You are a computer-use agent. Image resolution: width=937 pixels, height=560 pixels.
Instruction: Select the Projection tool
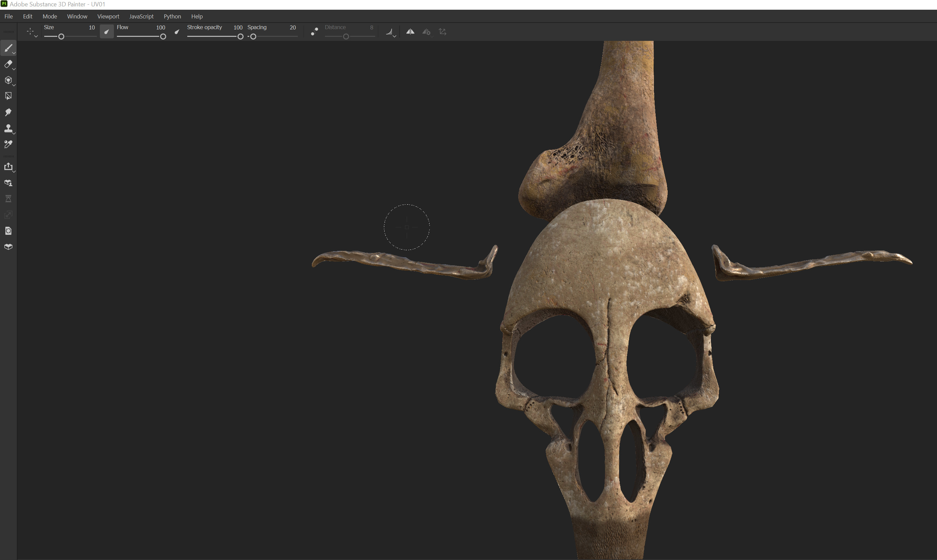tap(8, 80)
